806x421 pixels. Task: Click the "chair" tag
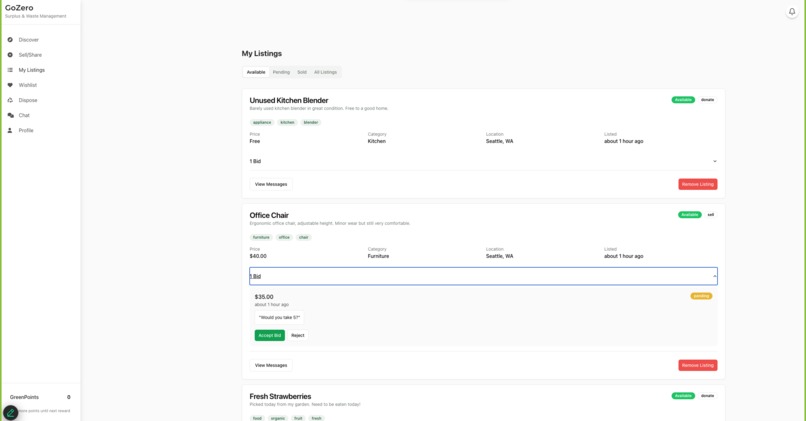pos(304,237)
